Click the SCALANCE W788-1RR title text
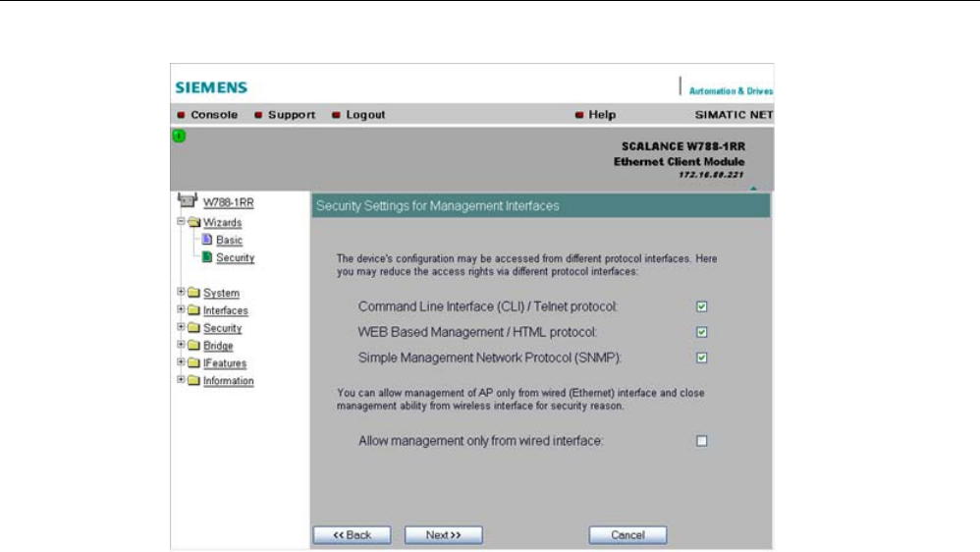Image resolution: width=980 pixels, height=552 pixels. (x=683, y=146)
